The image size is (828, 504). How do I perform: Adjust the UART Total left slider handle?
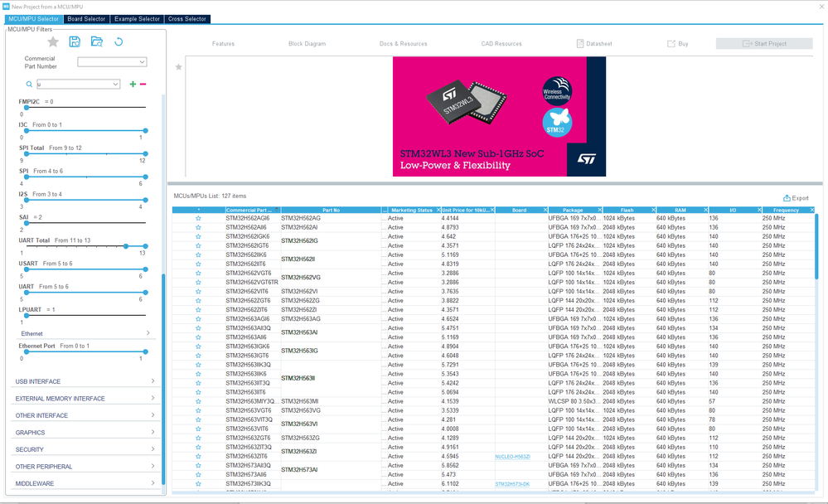(x=126, y=246)
